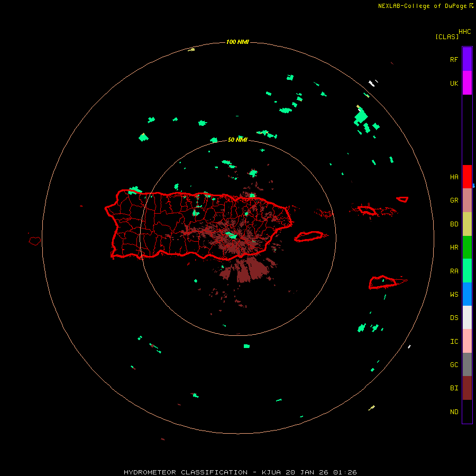Click the WS blue legend swatch

(x=467, y=294)
